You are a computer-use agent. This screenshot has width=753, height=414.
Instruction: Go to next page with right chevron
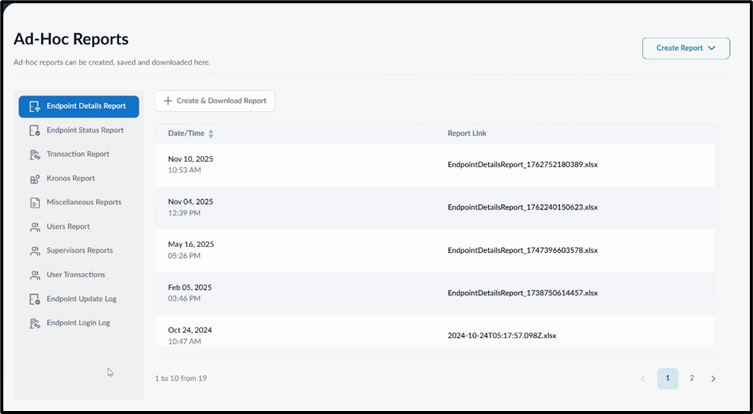point(713,378)
